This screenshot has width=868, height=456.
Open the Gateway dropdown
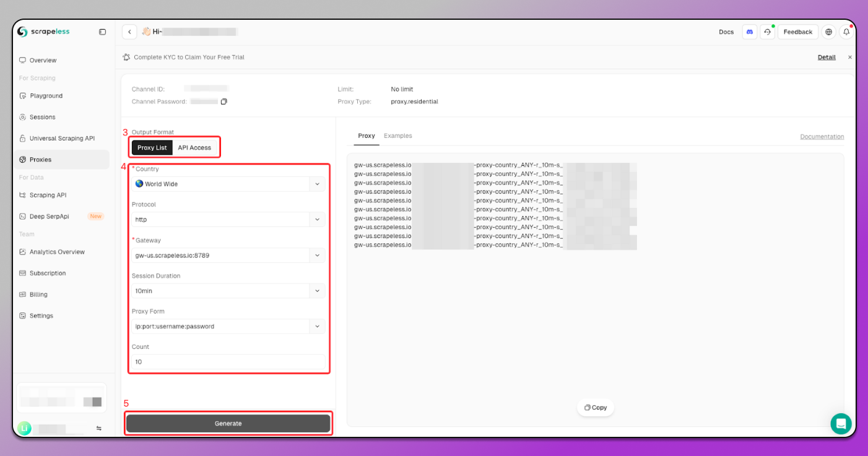click(228, 255)
